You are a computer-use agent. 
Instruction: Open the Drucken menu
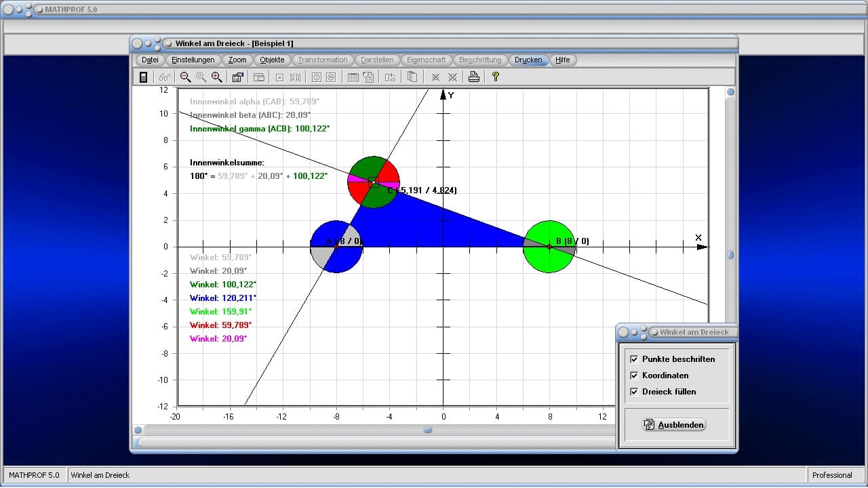(528, 60)
